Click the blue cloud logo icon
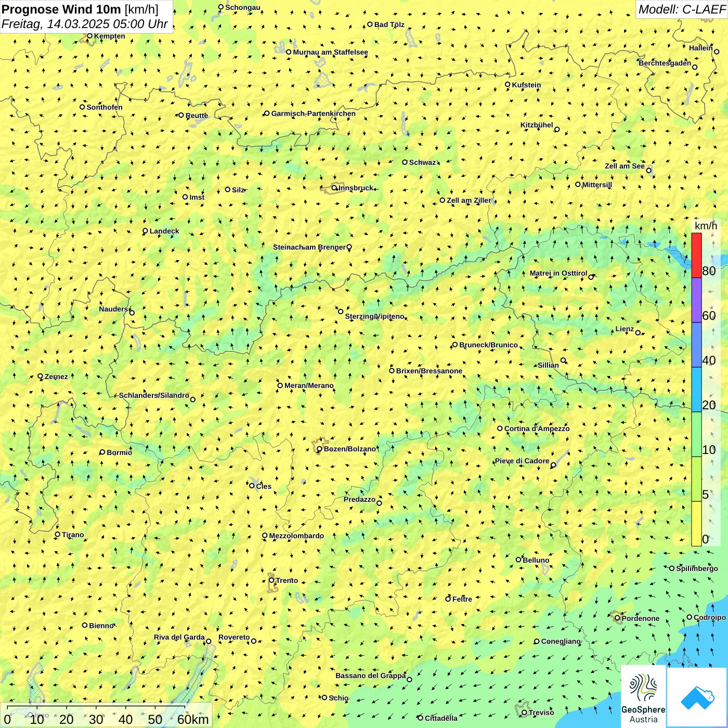Viewport: 728px width, 728px height. point(697,697)
